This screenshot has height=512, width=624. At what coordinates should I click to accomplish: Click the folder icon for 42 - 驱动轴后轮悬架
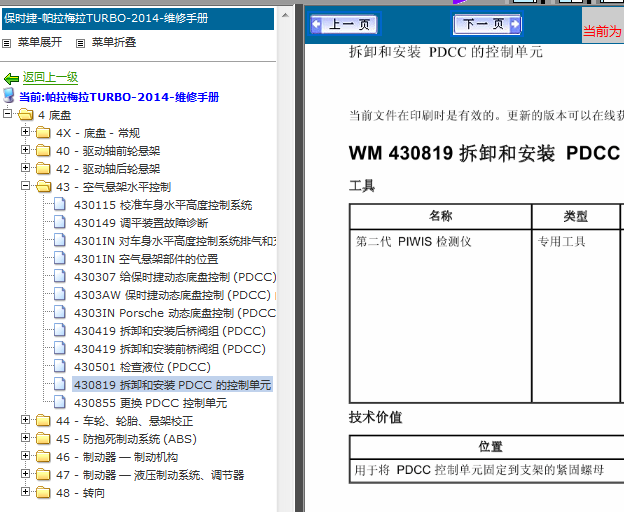(43, 169)
